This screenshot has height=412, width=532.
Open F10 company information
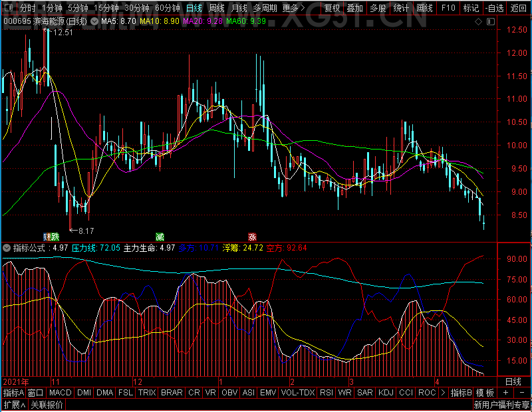click(x=448, y=8)
